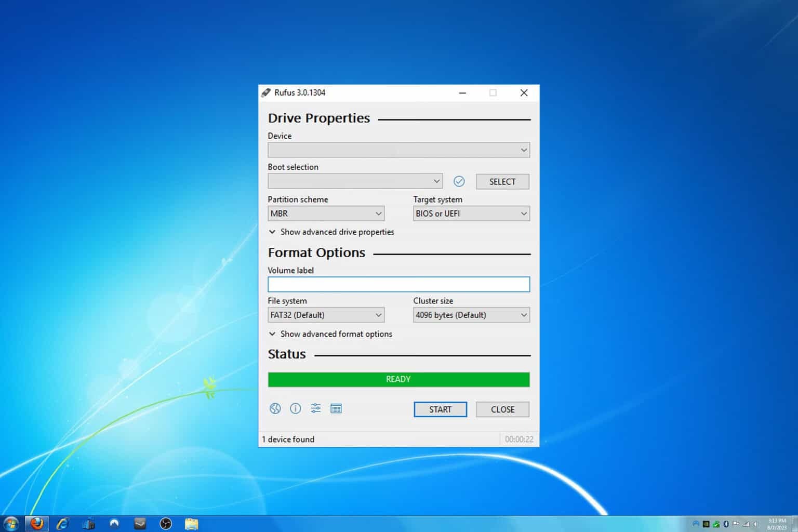798x532 pixels.
Task: Show the Rufus log panel
Action: pyautogui.click(x=336, y=409)
